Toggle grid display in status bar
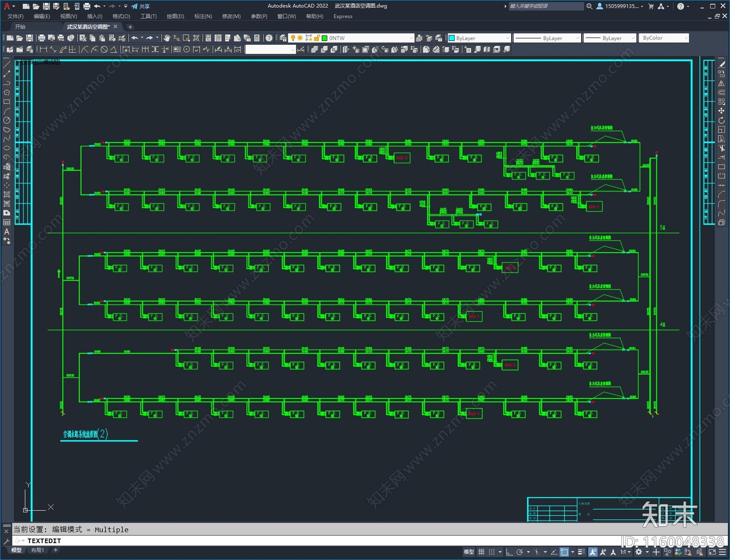 481,552
